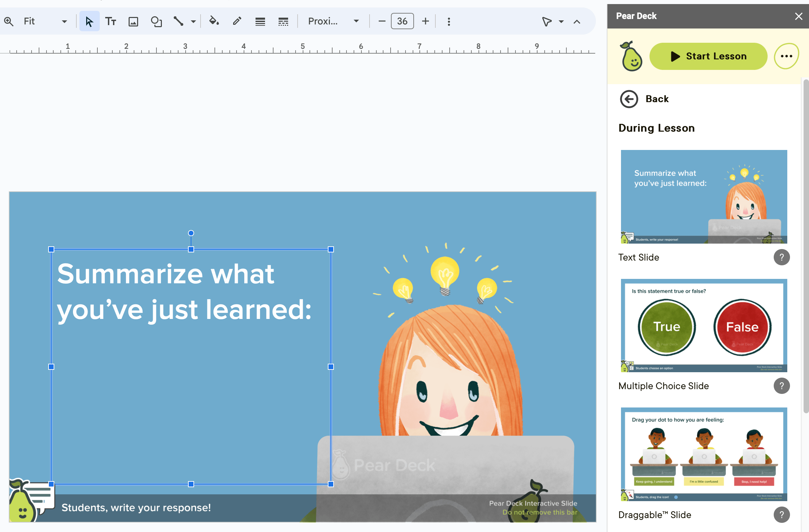Image resolution: width=809 pixels, height=532 pixels.
Task: Click the Select arrow cursor tool
Action: tap(89, 21)
